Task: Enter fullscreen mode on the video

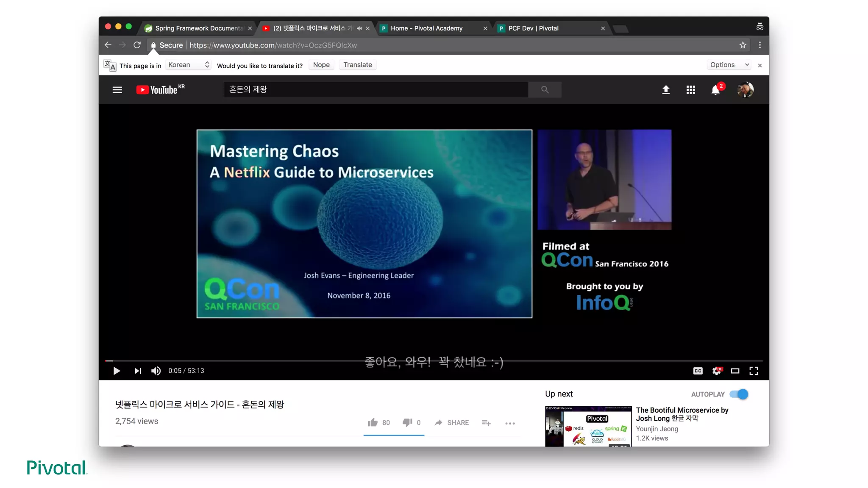Action: 754,371
